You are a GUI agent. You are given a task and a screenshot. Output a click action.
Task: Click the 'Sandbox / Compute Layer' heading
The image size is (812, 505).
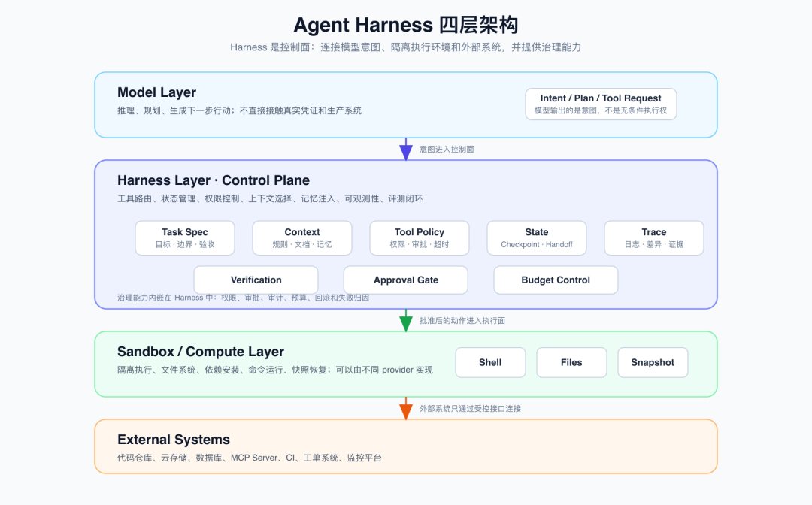coord(201,352)
